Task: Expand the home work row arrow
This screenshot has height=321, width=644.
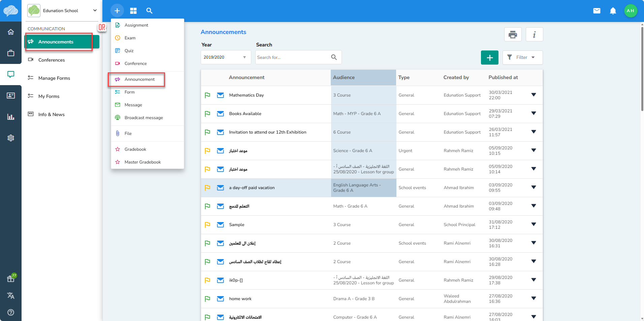Action: click(x=534, y=298)
